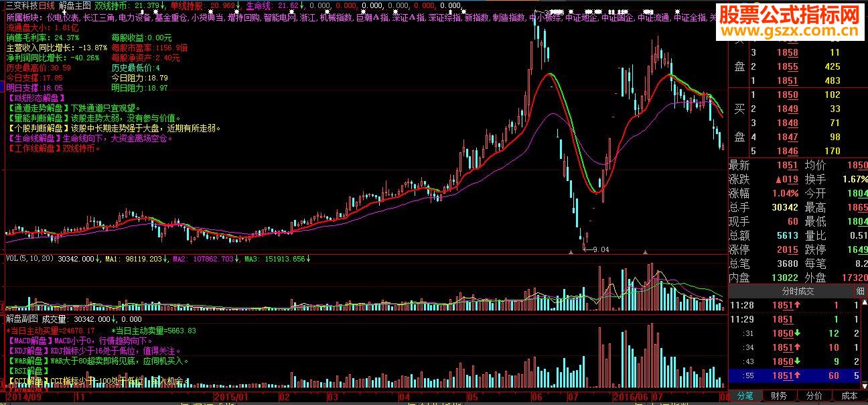Click the buy level price 1849
This screenshot has height=405, width=868.
pyautogui.click(x=787, y=109)
